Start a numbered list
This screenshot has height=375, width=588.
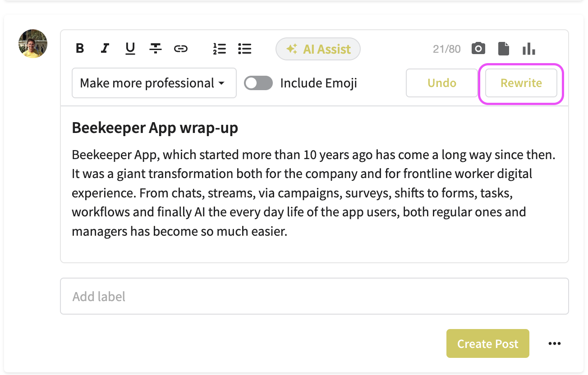[220, 49]
